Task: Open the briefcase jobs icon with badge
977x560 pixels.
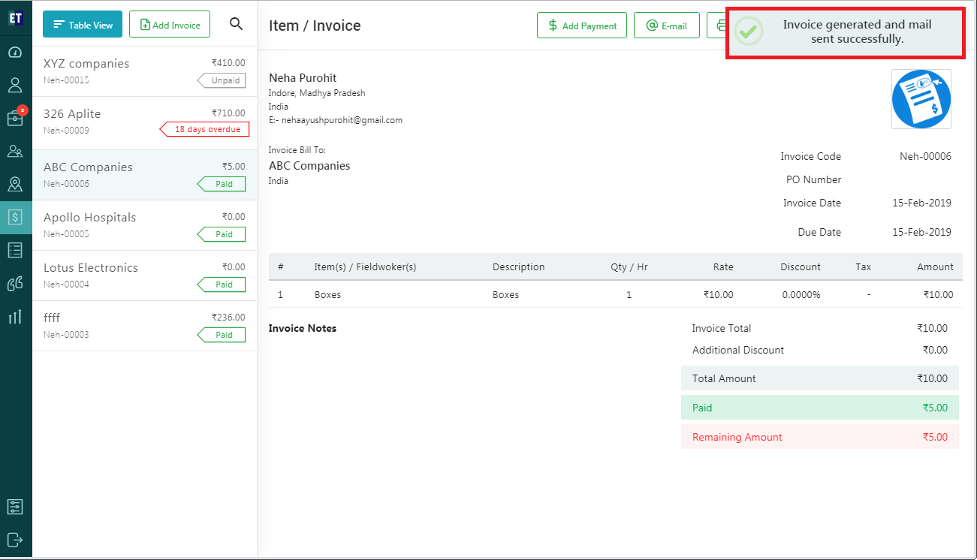Action: [15, 118]
